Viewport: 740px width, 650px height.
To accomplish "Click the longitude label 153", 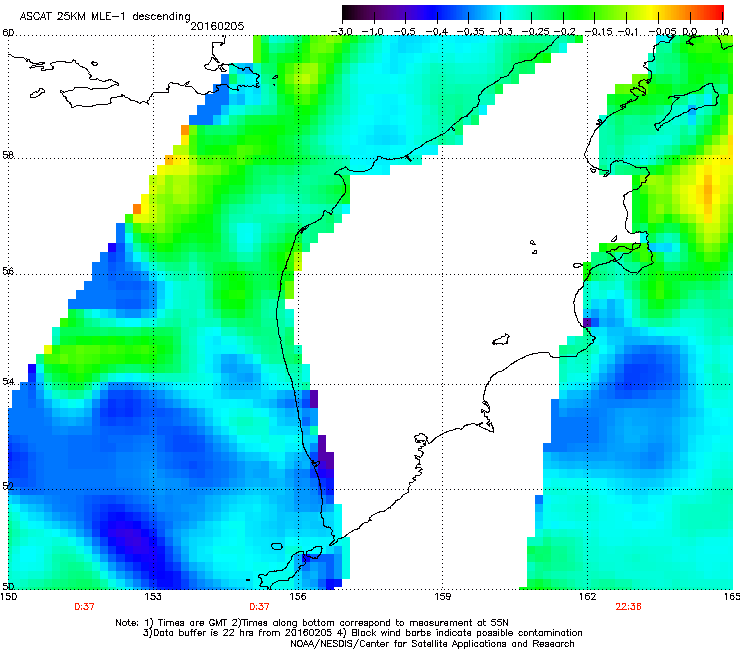I will [x=153, y=597].
